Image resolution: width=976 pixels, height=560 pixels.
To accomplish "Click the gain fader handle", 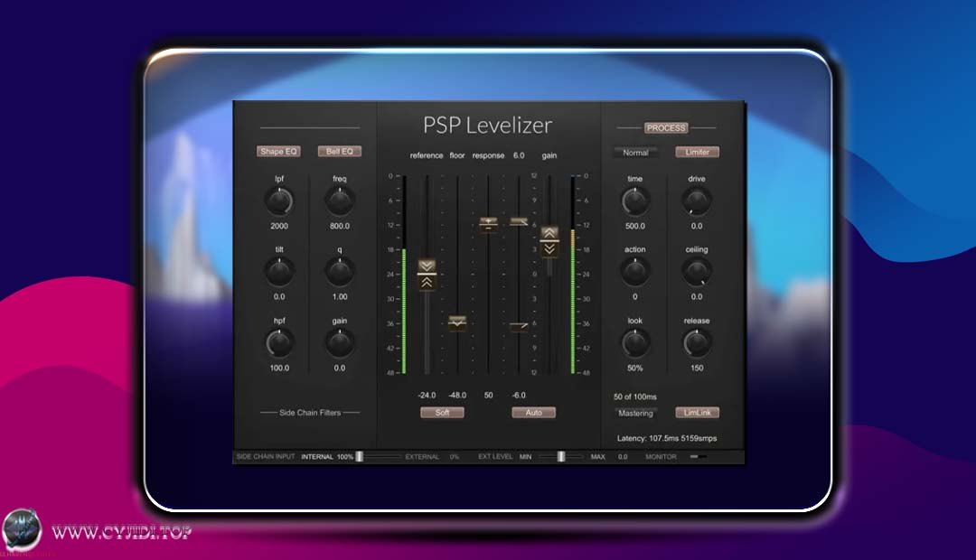I will pos(549,241).
